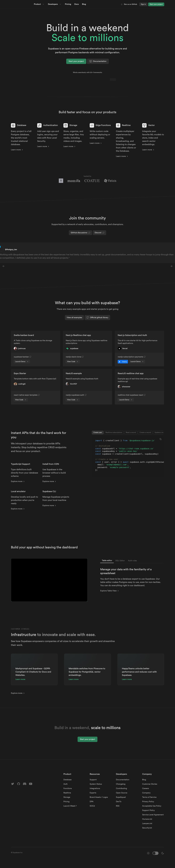Show the previous testimonial with left arrow
This screenshot has height=868, width=175.
[4, 266]
